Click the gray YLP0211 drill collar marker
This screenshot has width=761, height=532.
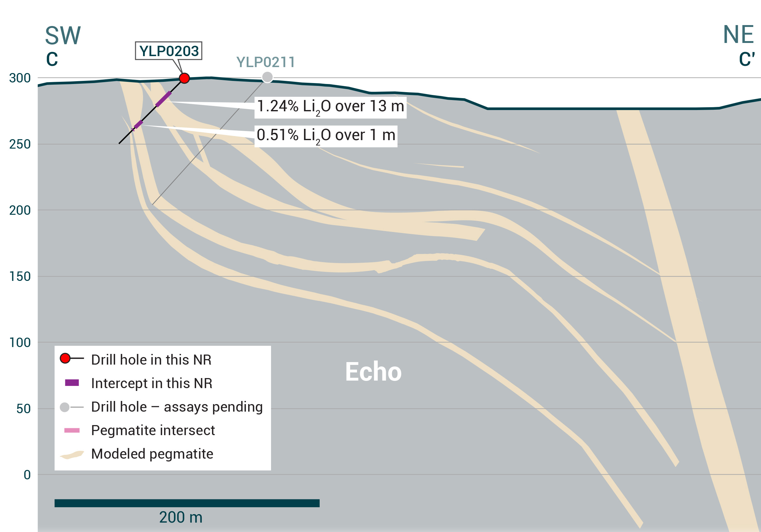coord(267,77)
